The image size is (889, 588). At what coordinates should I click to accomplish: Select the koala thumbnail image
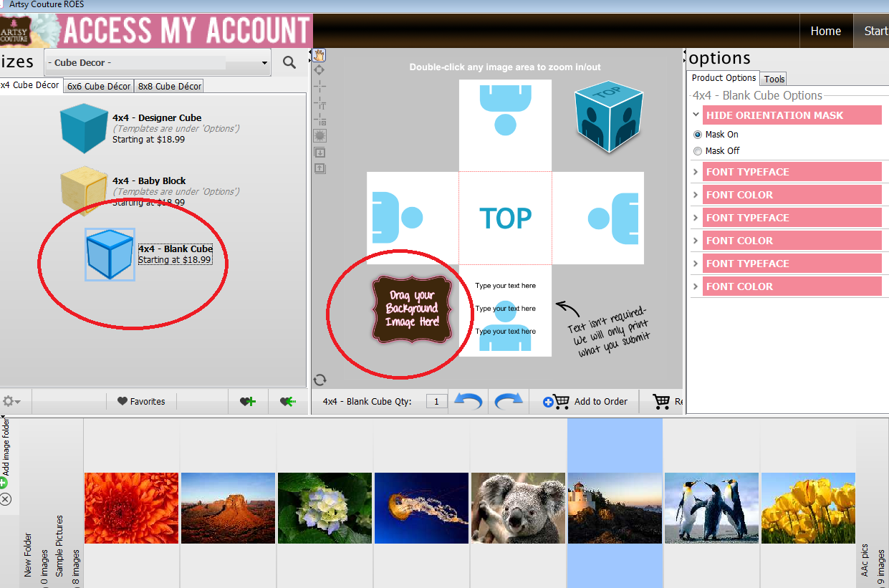pyautogui.click(x=518, y=508)
